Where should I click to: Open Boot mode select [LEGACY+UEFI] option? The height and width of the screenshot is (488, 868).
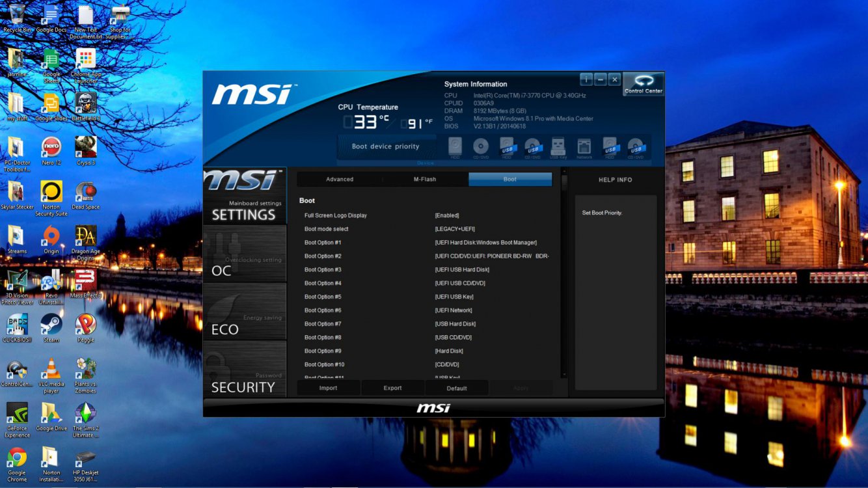(456, 229)
